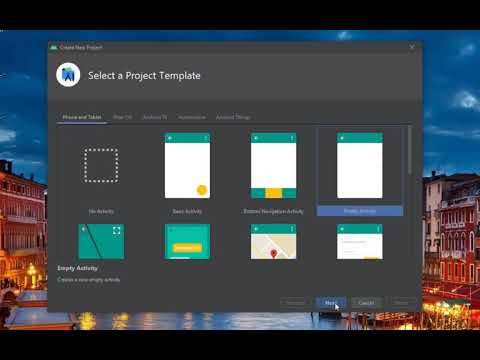
Task: Choose the template with yellow banner button
Action: click(187, 241)
